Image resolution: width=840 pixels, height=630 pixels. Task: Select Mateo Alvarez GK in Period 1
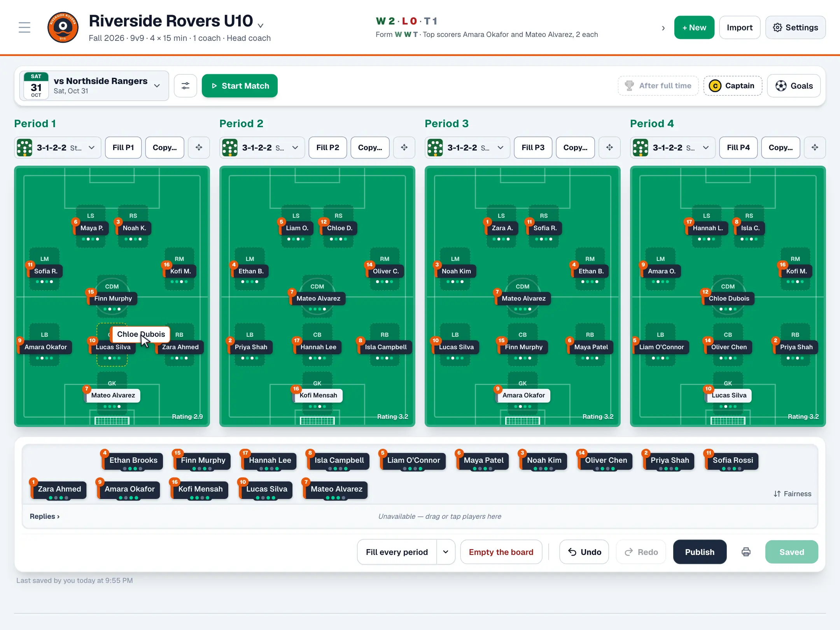112,395
